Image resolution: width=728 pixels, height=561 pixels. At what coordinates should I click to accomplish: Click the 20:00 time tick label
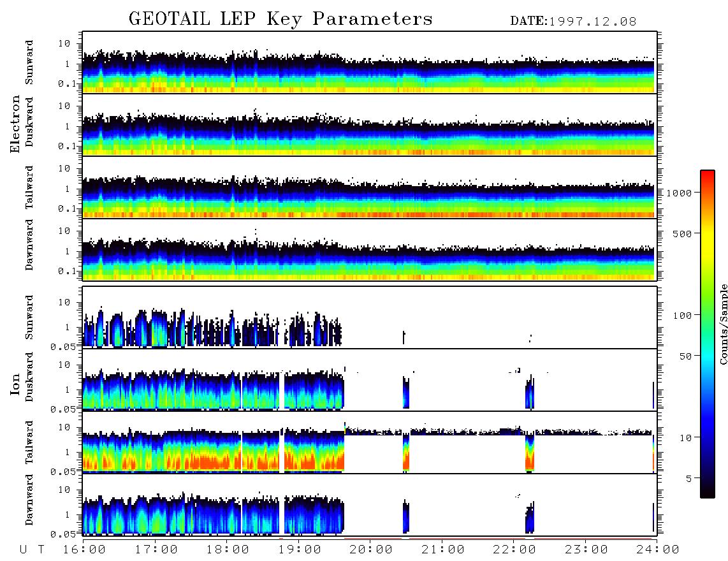pyautogui.click(x=372, y=550)
